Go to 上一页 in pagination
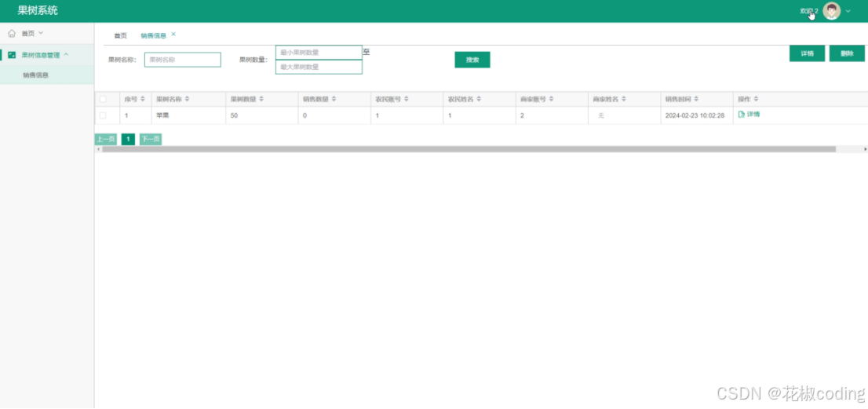 (106, 140)
